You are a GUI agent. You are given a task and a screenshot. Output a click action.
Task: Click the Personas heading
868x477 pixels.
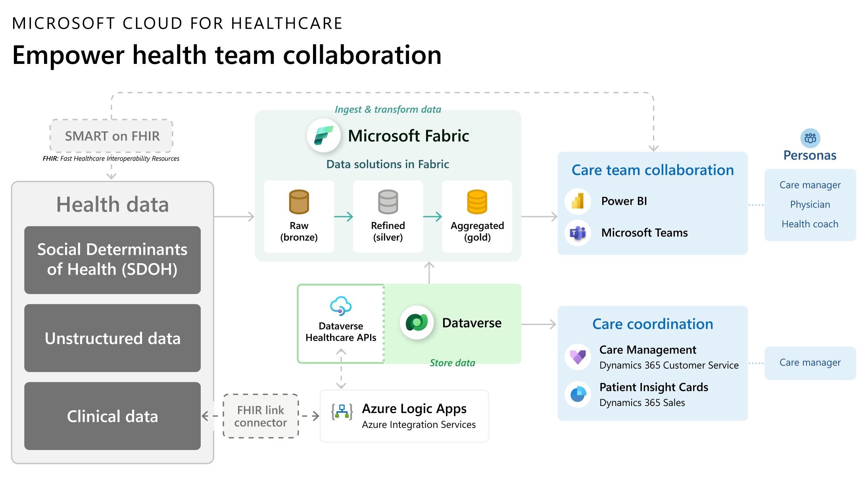click(x=810, y=155)
